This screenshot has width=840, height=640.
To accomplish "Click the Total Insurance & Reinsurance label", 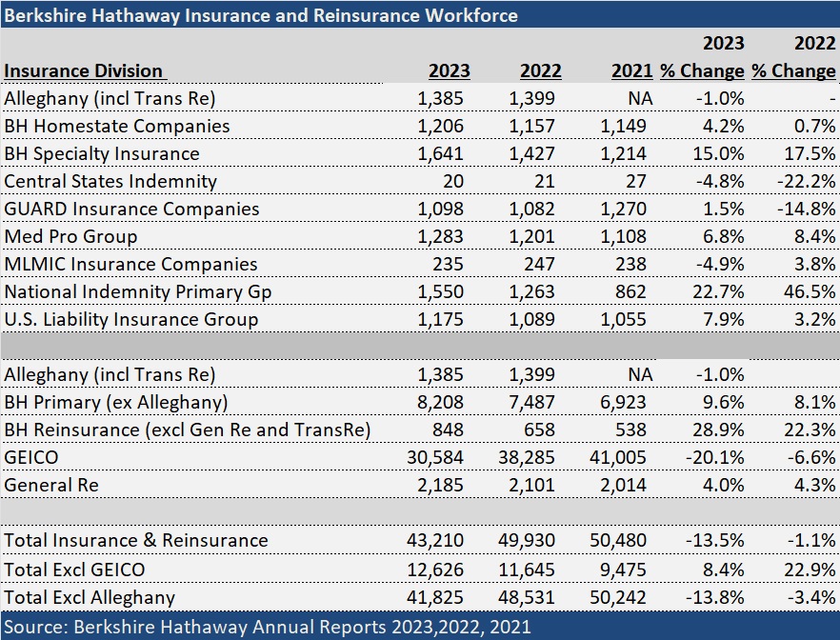I will pyautogui.click(x=136, y=541).
